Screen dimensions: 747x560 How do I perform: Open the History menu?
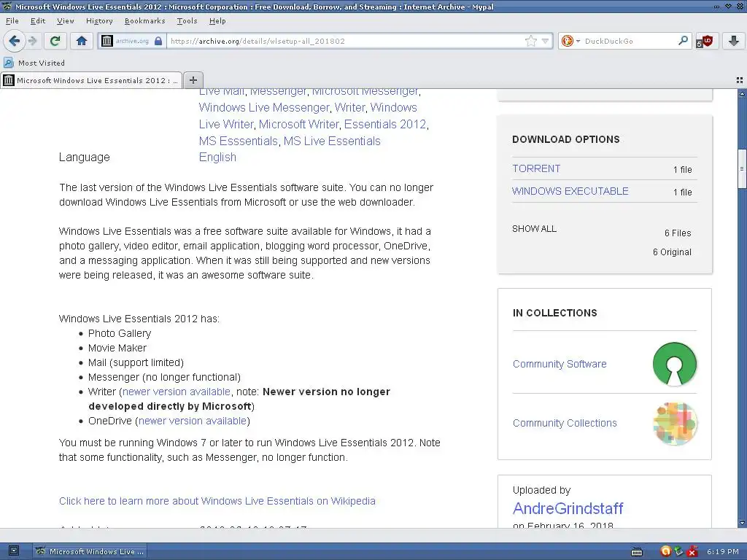pyautogui.click(x=99, y=21)
